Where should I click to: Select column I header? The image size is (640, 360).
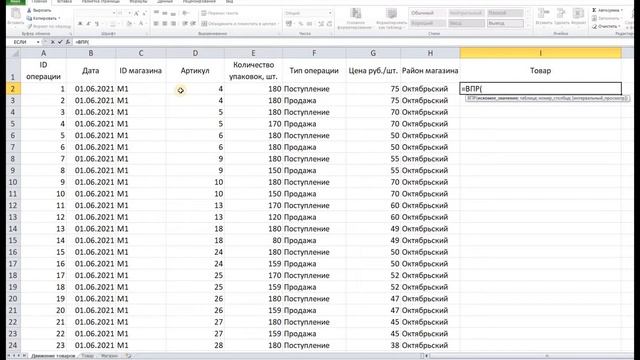(x=540, y=53)
